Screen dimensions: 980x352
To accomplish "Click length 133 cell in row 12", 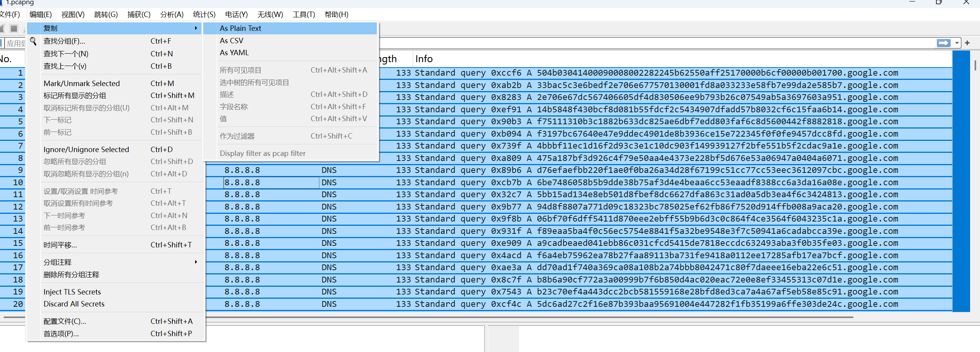I will pos(403,207).
